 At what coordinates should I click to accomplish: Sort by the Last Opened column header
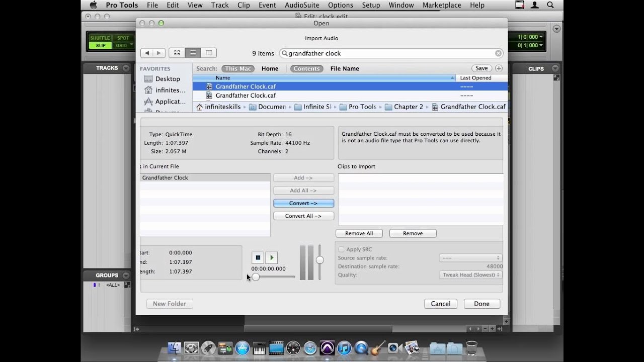click(x=482, y=78)
